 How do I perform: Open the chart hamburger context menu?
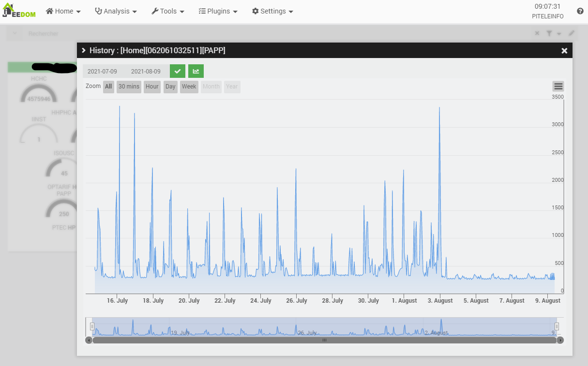tap(558, 87)
